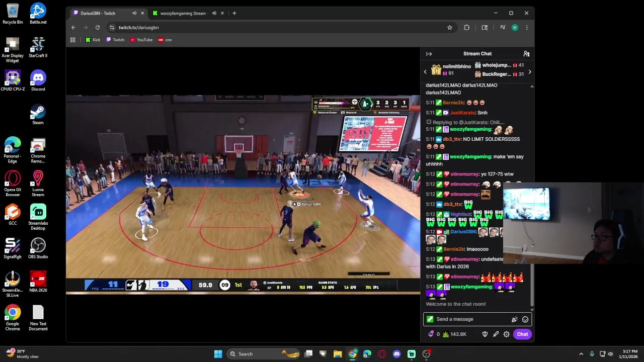Open the emote picker smiley icon
644x362 pixels.
(525, 319)
